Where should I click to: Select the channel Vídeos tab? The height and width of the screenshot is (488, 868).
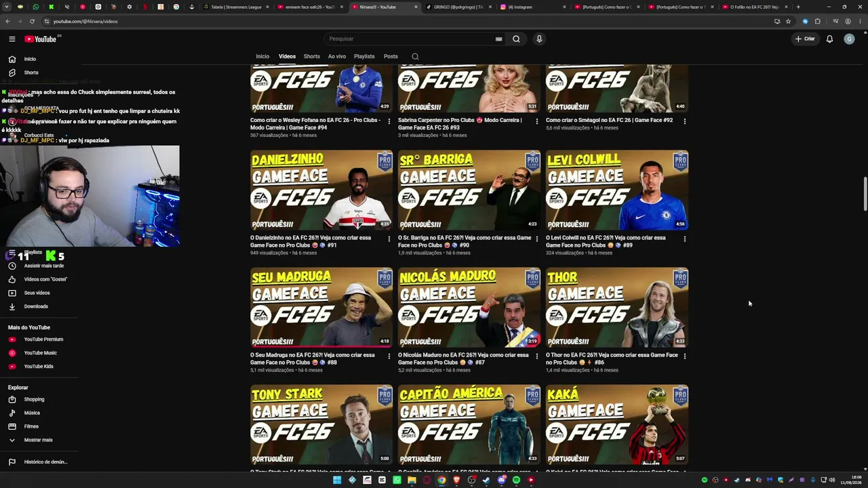(x=287, y=56)
